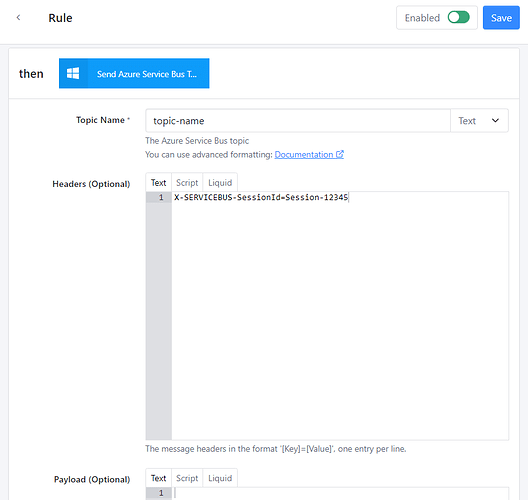528x500 pixels.
Task: Switch Headers editor to Liquid tab
Action: point(220,182)
